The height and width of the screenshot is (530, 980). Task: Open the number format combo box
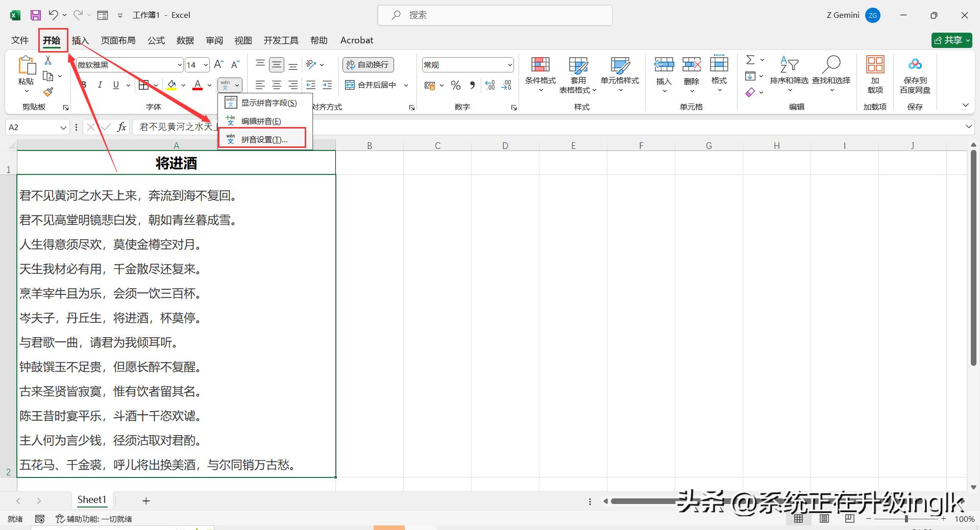point(467,65)
